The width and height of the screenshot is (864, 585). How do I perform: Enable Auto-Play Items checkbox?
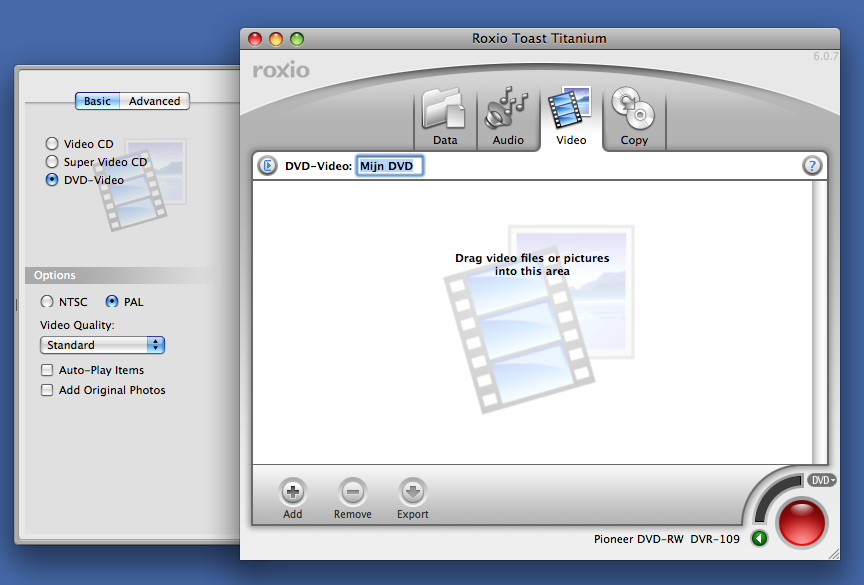coord(47,370)
